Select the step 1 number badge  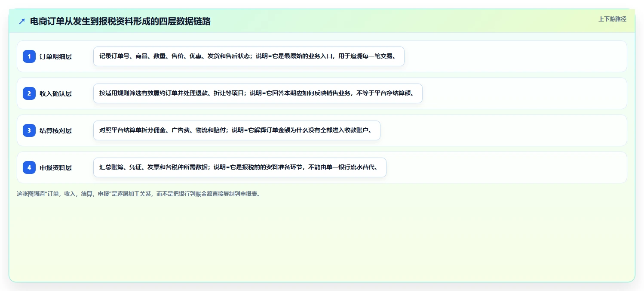point(29,56)
